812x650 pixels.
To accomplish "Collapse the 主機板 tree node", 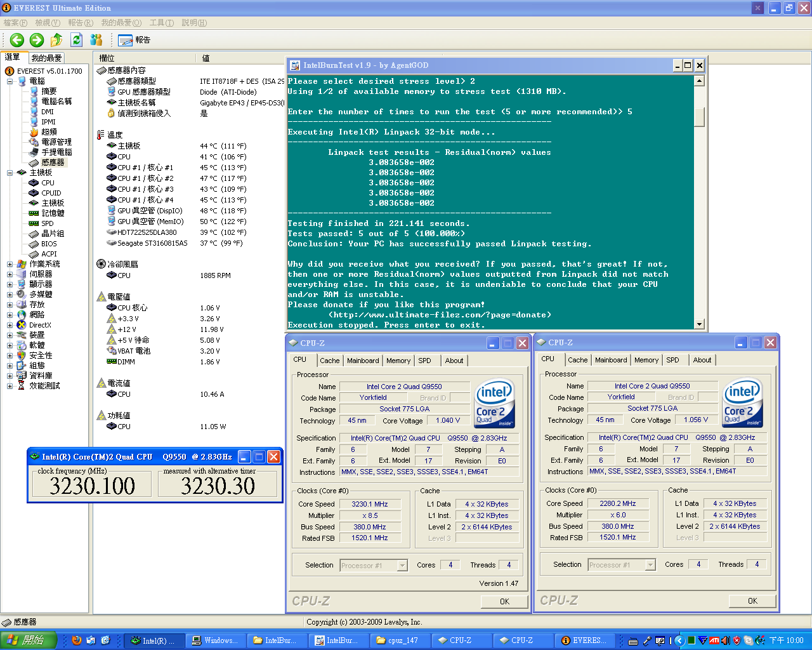I will pos(10,173).
